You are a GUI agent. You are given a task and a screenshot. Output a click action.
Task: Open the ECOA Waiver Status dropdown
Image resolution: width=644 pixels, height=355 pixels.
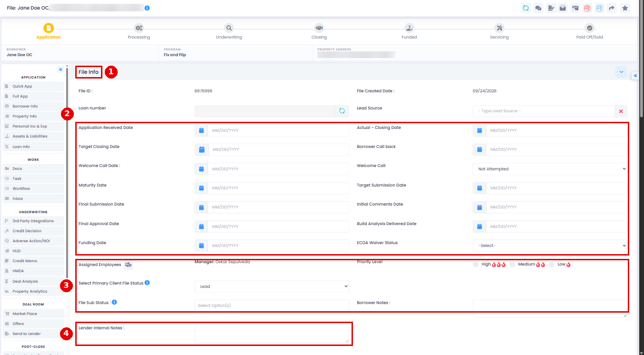point(550,246)
